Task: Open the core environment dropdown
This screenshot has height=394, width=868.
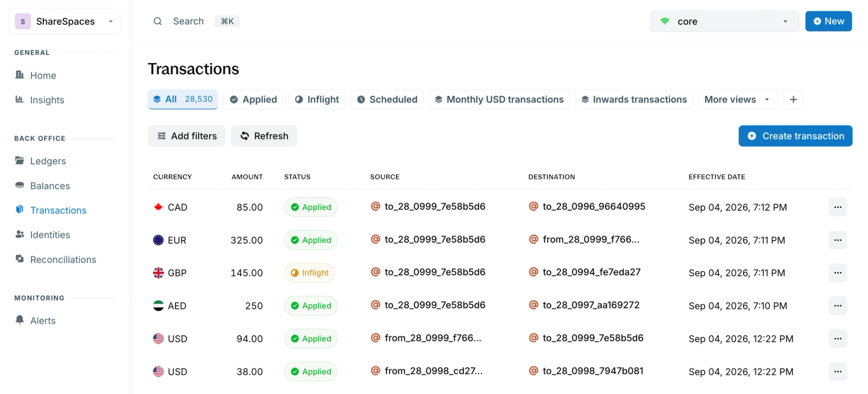Action: [725, 21]
